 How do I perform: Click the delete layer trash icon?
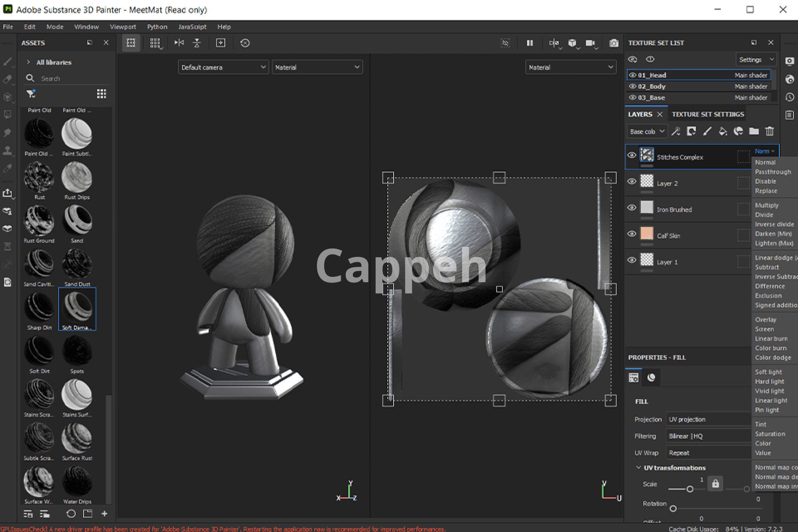pos(769,131)
